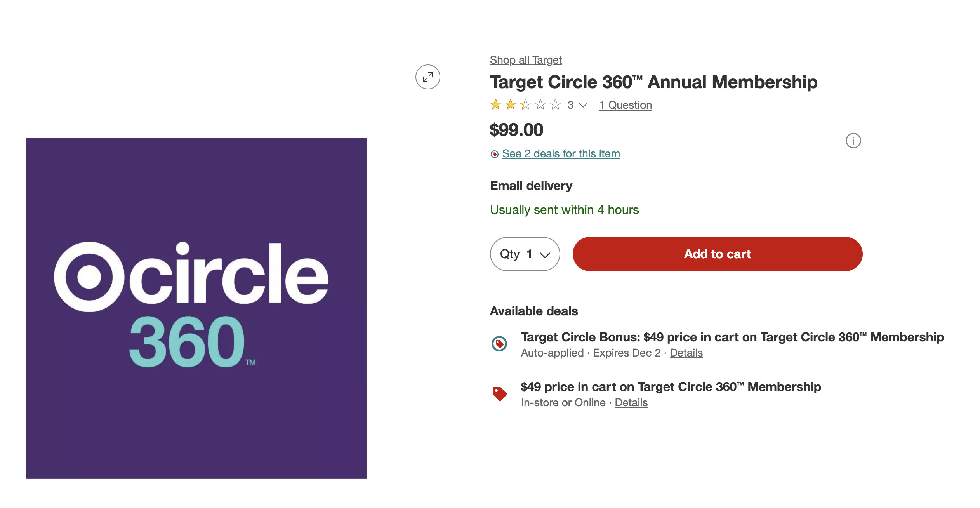This screenshot has height=508, width=980.
Task: Expand the ratings breakdown chevron
Action: (x=583, y=105)
